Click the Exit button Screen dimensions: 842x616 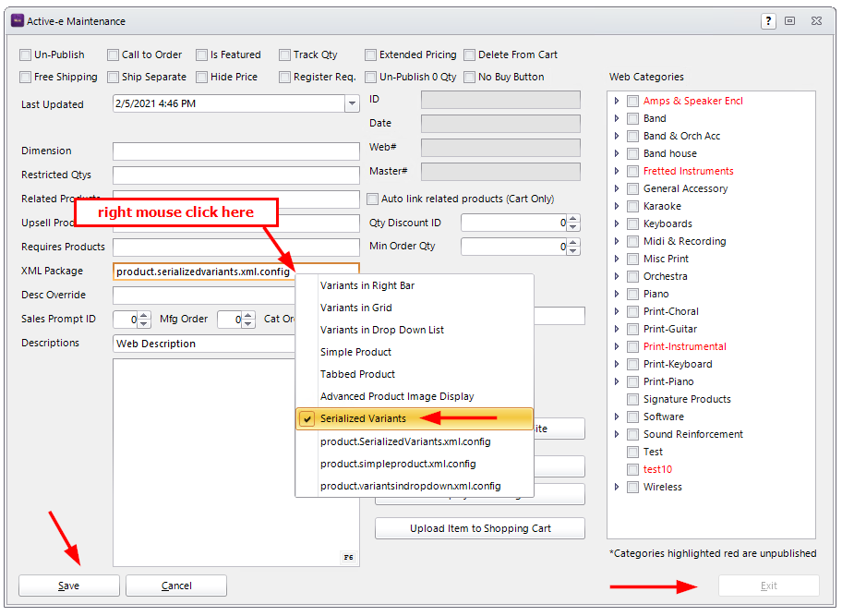tap(769, 586)
